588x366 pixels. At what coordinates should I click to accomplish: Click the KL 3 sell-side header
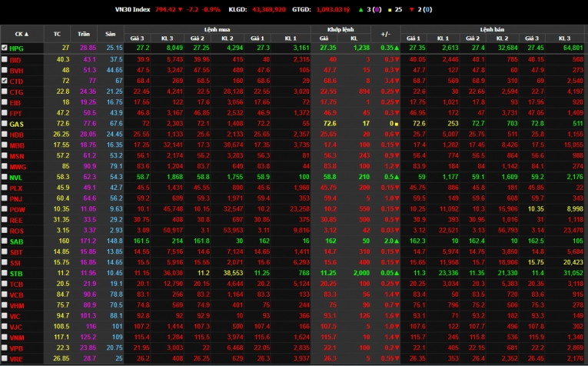tap(564, 38)
